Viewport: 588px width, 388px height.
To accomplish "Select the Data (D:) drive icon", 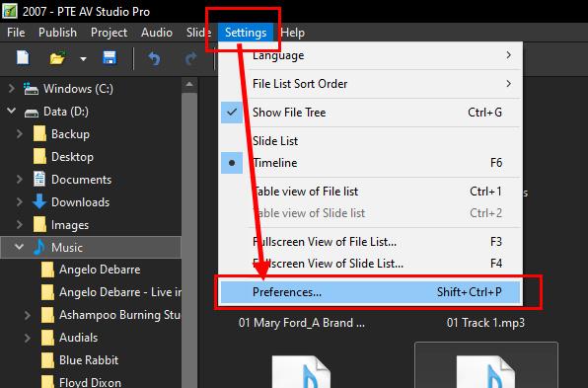I will [32, 113].
